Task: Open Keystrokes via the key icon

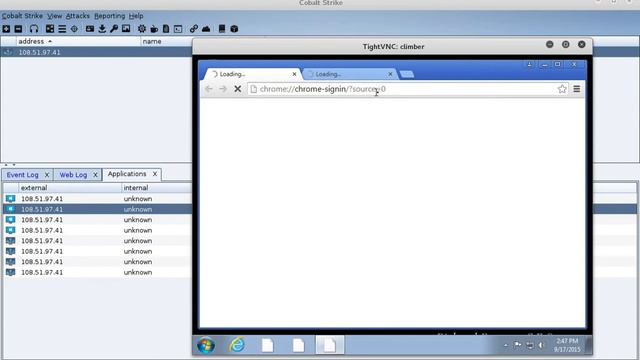Action: click(x=114, y=29)
